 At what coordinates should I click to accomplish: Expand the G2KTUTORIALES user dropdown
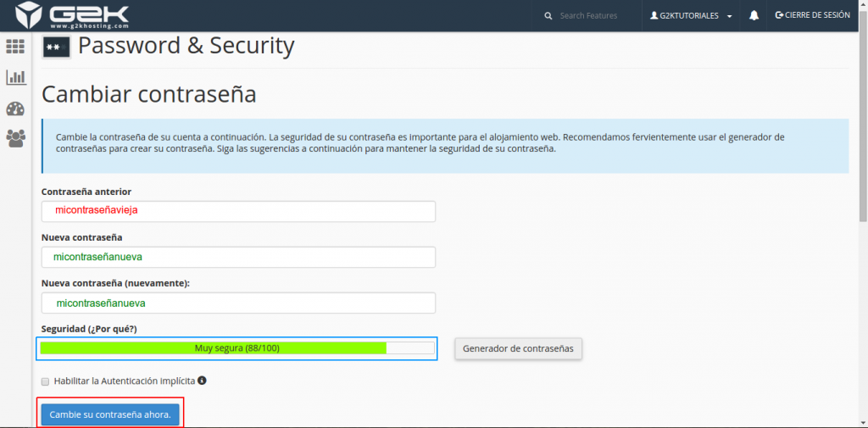[691, 15]
